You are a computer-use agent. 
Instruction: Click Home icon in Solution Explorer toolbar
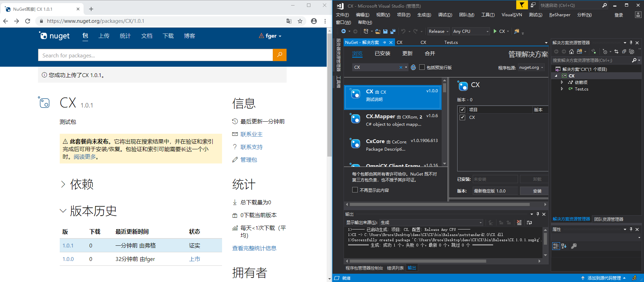(571, 51)
